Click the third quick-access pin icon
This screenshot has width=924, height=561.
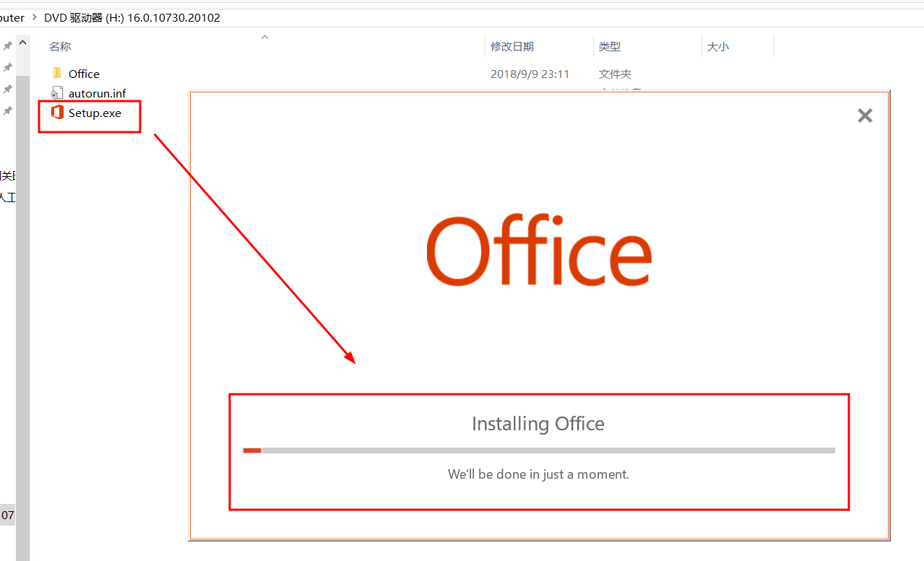pyautogui.click(x=7, y=89)
